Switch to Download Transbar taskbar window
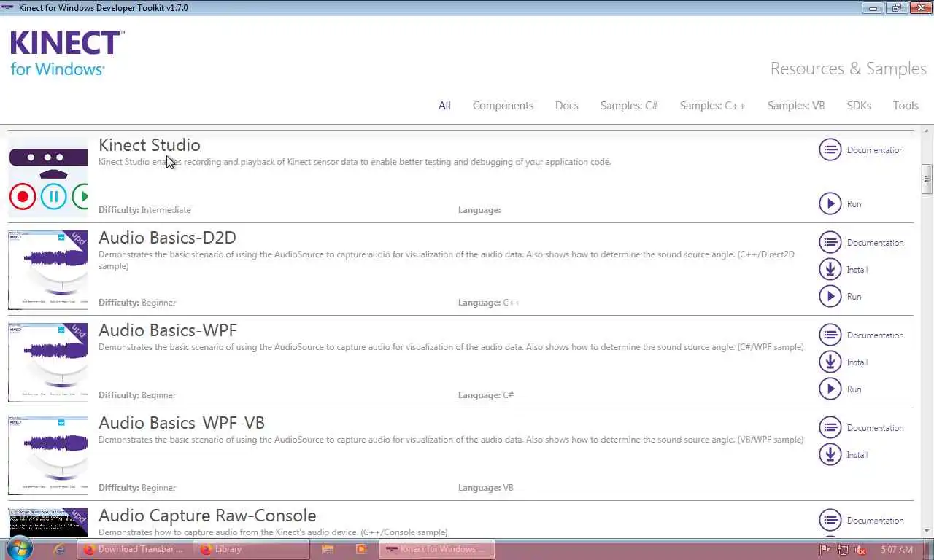Image resolution: width=934 pixels, height=560 pixels. point(135,549)
